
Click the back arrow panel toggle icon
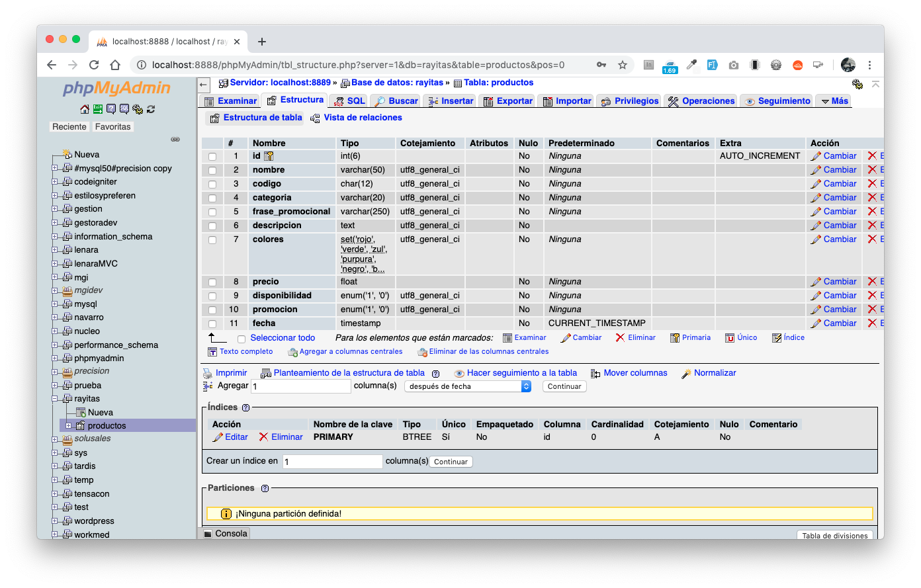coord(204,84)
